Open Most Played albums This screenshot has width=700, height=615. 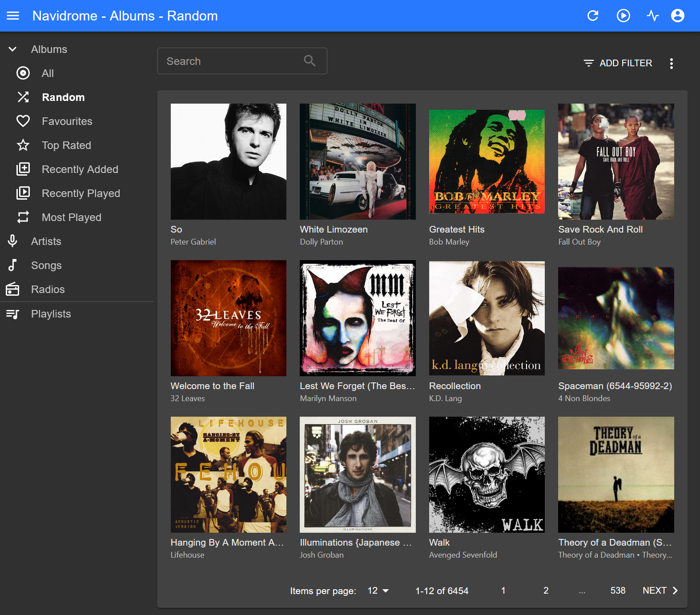point(72,217)
